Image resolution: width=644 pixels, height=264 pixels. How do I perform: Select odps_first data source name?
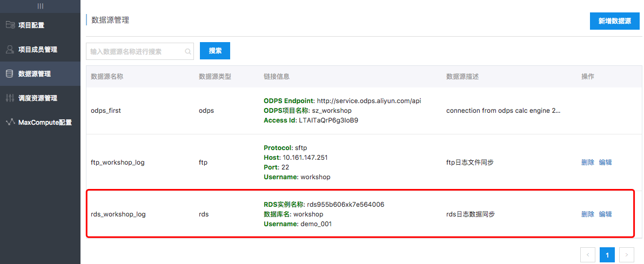tap(106, 111)
